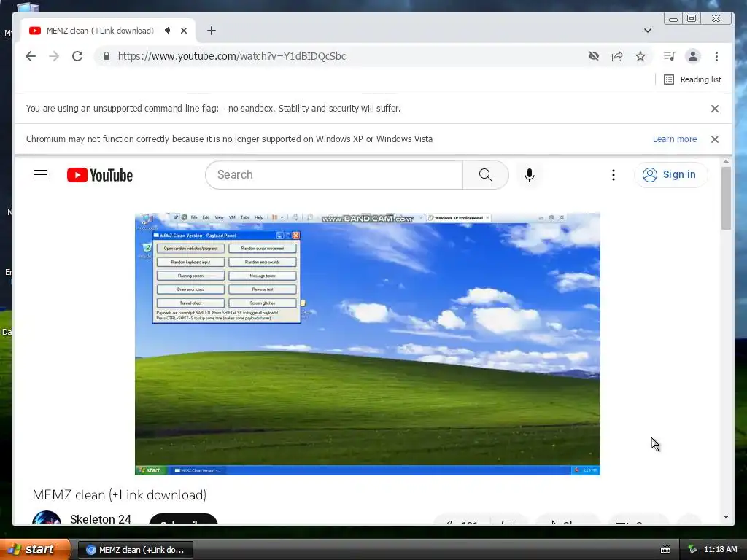Share this page using the share icon
Viewport: 747px width, 560px height.
pyautogui.click(x=617, y=56)
